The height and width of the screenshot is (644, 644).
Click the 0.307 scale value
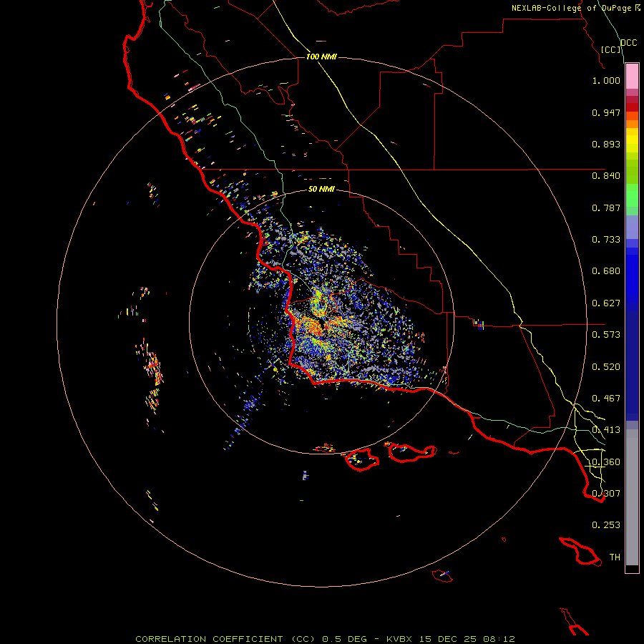[x=606, y=494]
